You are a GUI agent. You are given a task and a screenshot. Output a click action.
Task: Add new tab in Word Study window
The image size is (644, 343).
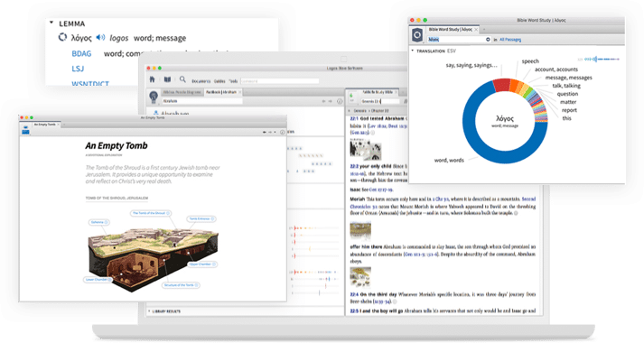(484, 30)
